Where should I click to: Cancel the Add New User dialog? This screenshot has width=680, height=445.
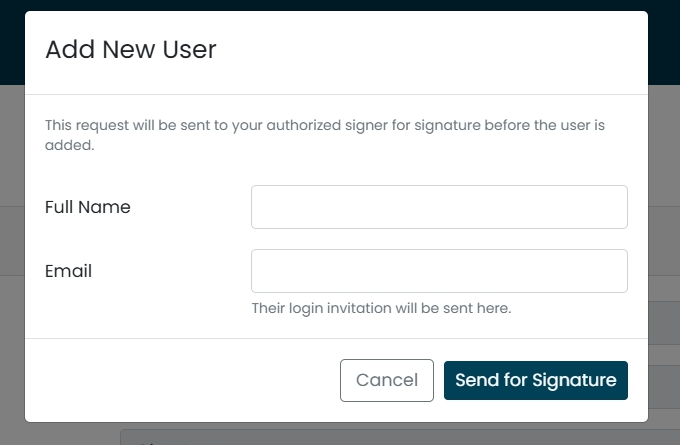click(386, 380)
